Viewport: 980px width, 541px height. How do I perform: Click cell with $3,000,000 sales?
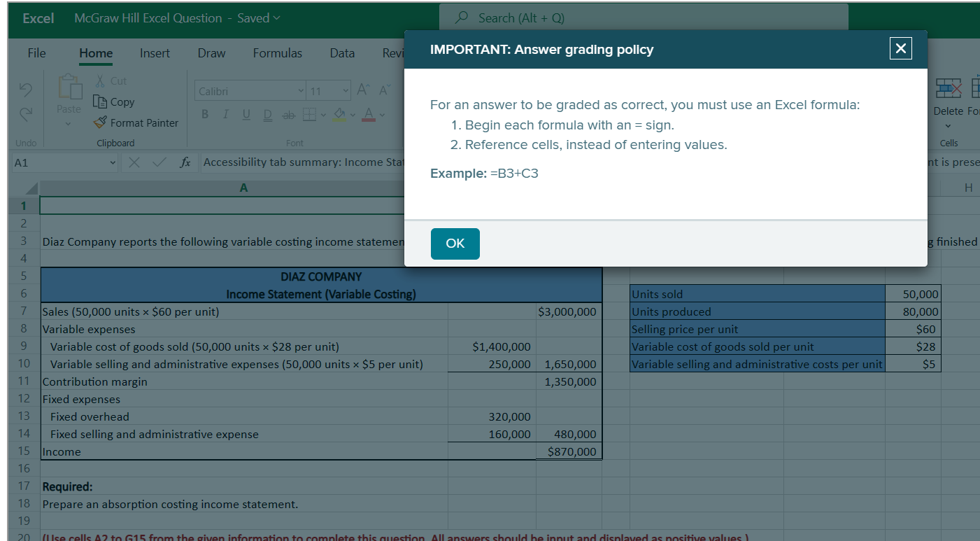[569, 311]
